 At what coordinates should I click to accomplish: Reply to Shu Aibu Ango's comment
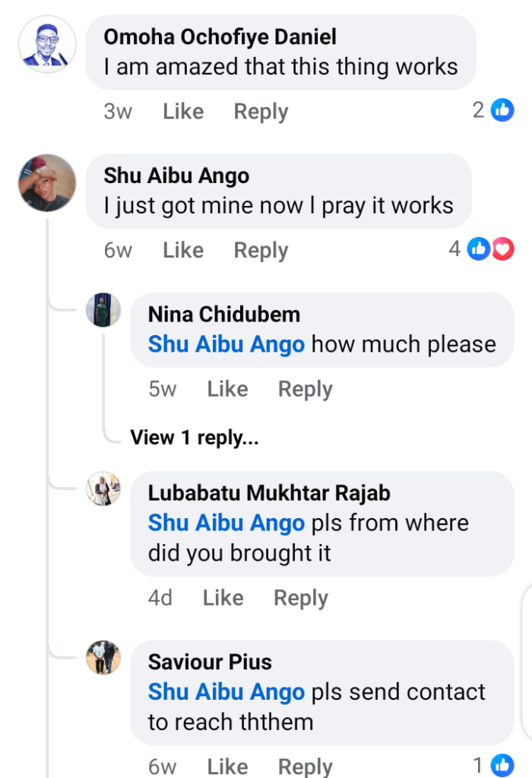point(261,250)
